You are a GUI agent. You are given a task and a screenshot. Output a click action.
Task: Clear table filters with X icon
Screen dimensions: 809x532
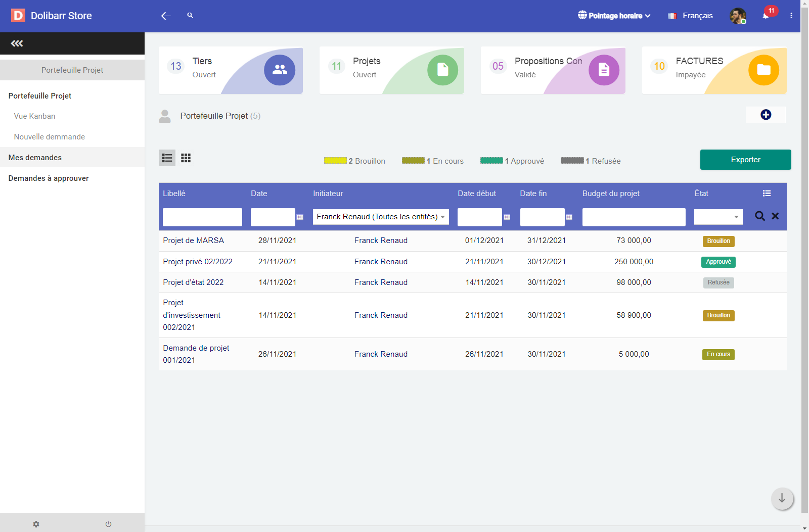[775, 216]
